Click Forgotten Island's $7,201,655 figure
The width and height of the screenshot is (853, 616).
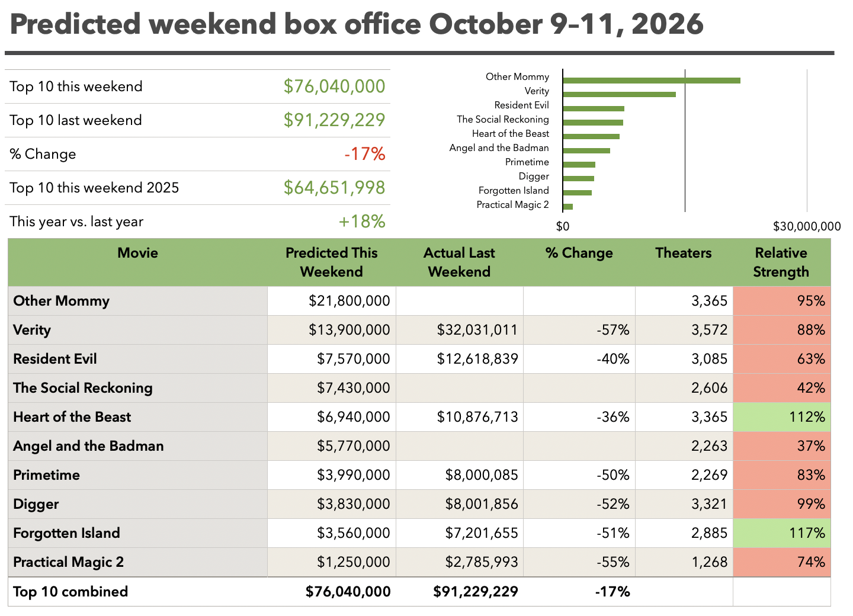coord(482,533)
